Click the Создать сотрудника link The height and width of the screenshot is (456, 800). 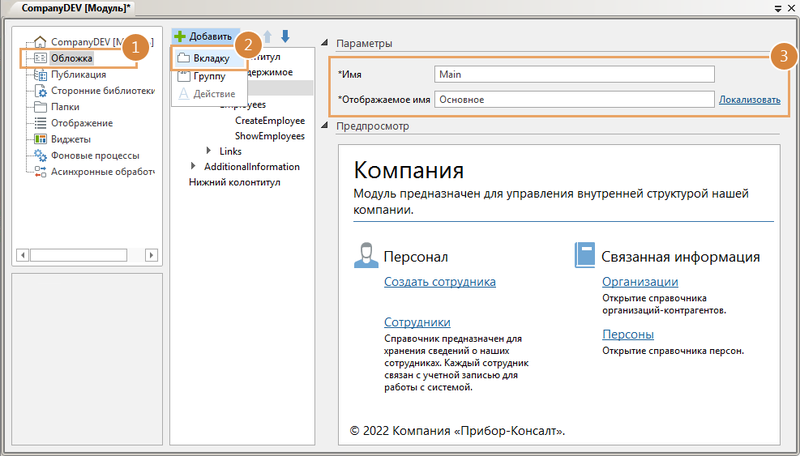tap(440, 282)
